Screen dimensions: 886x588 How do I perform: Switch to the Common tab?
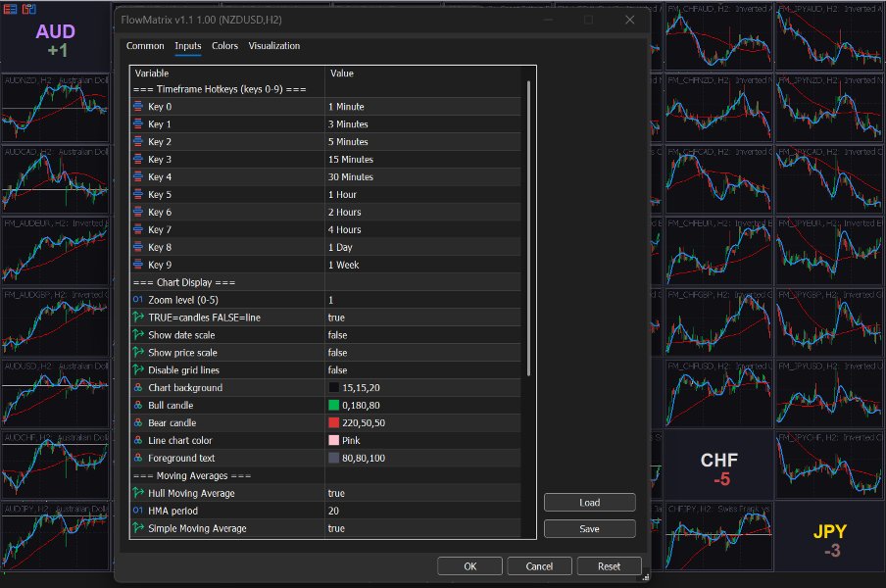(x=145, y=46)
